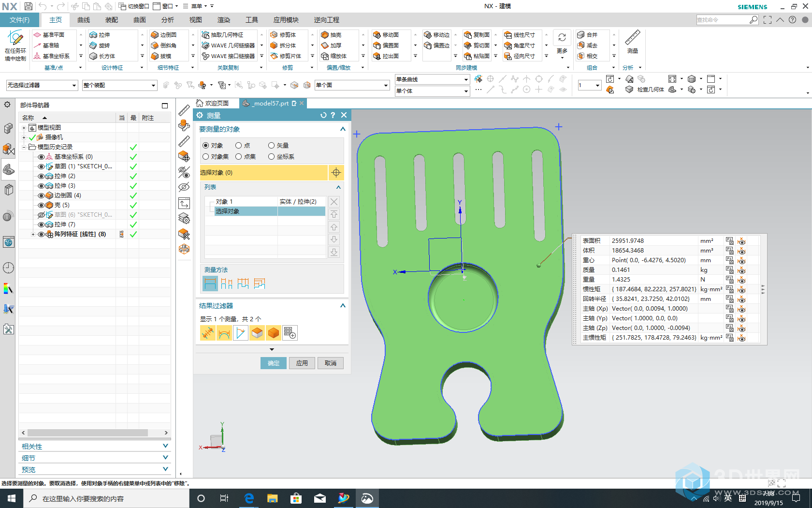Image resolution: width=812 pixels, height=508 pixels.
Task: Select the Move Face (移动面) tool
Action: [386, 35]
